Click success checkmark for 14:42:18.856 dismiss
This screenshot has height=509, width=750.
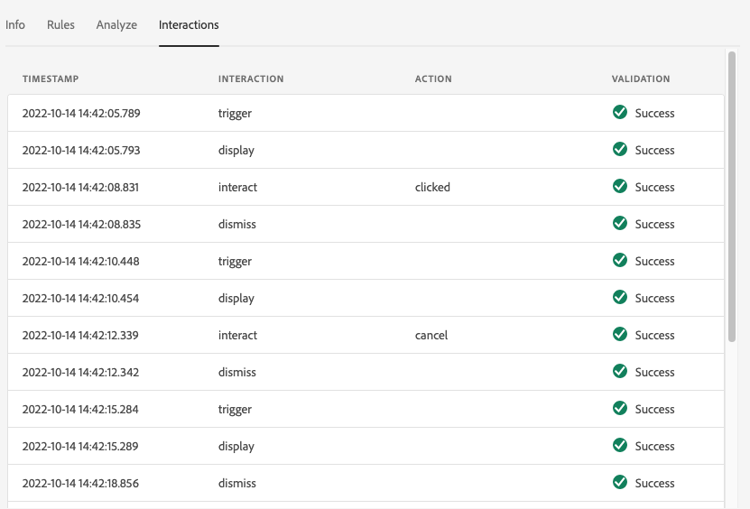click(620, 483)
